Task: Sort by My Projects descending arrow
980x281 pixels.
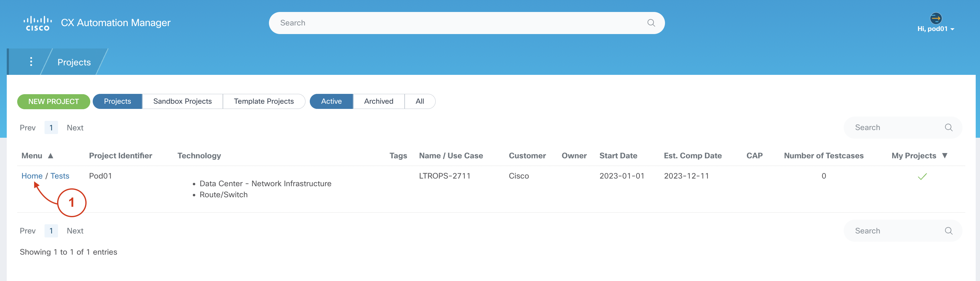Action: click(945, 156)
